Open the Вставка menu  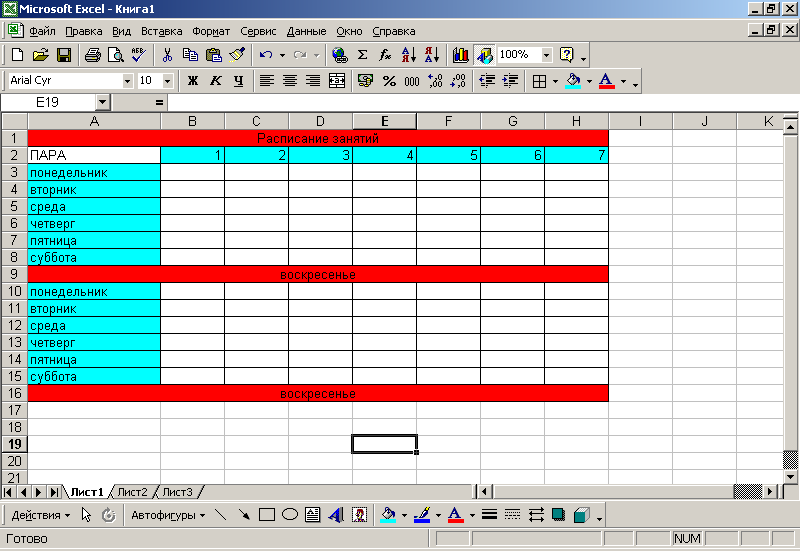162,31
